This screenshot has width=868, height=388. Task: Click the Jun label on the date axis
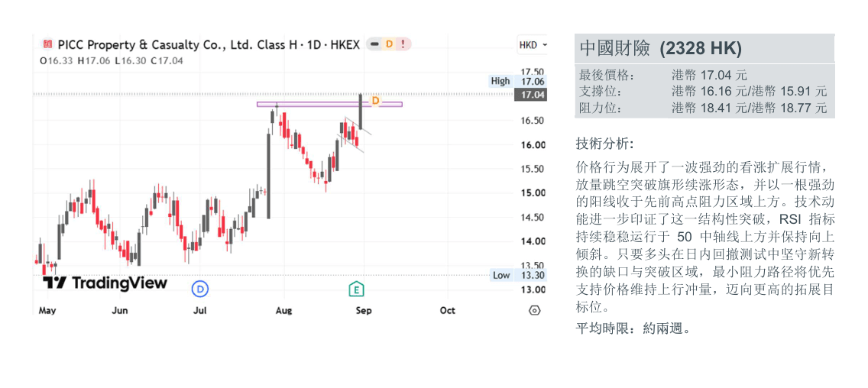click(x=119, y=311)
